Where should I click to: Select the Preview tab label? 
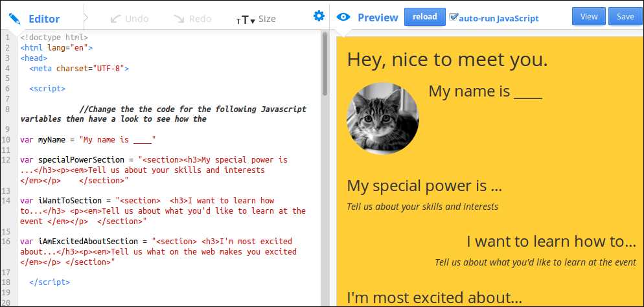pos(378,17)
